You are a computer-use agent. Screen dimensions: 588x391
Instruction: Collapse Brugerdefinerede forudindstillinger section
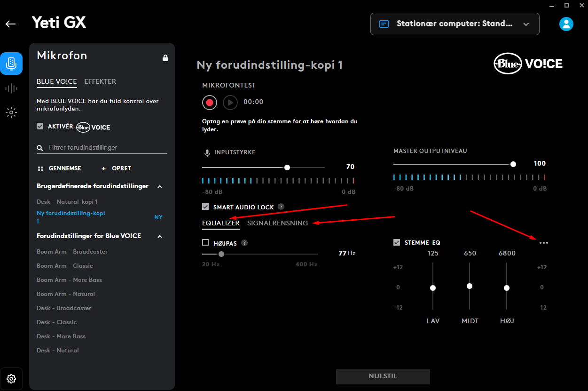coord(160,187)
